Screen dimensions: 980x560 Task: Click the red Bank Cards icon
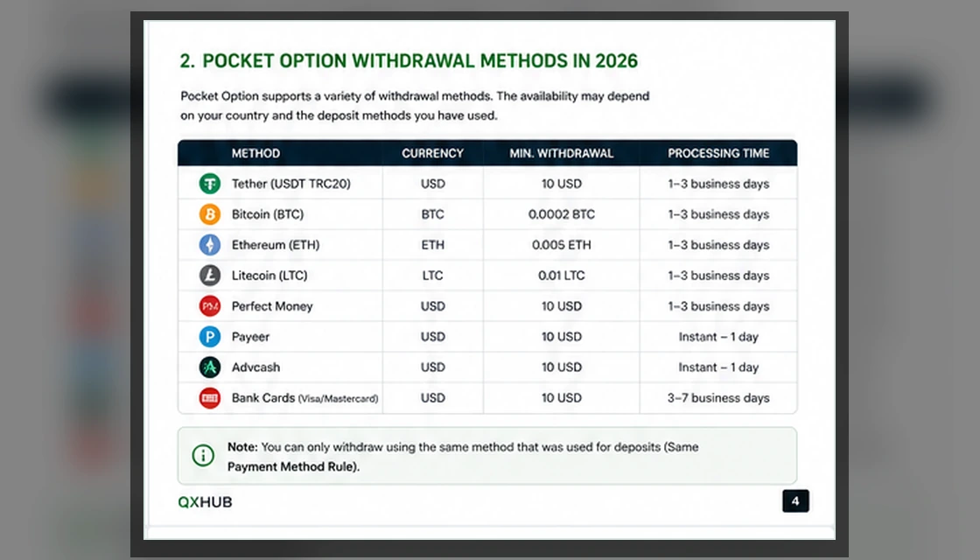coord(210,398)
